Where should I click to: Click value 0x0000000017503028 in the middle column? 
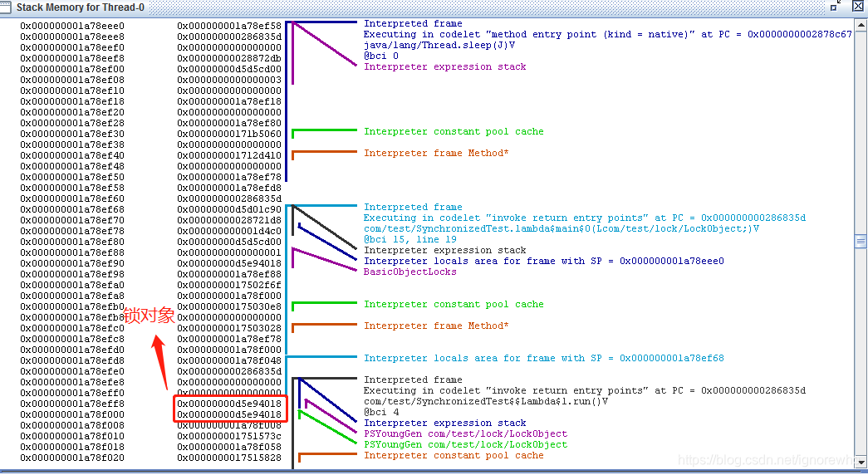[229, 328]
